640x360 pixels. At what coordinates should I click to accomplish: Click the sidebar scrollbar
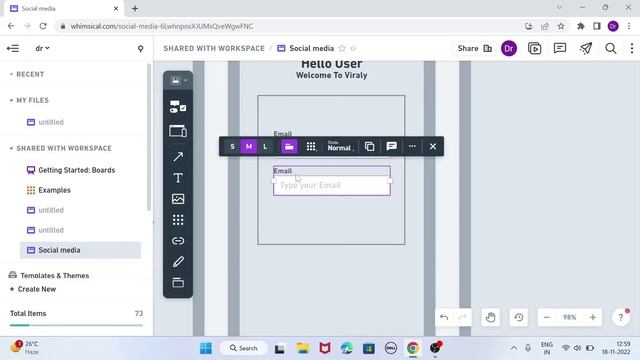(x=149, y=137)
